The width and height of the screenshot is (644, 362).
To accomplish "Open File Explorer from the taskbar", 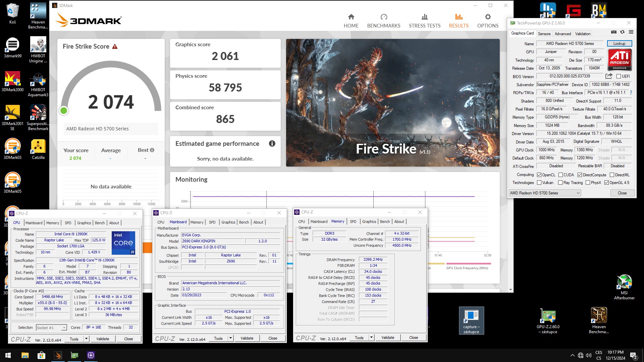I will pos(25,355).
